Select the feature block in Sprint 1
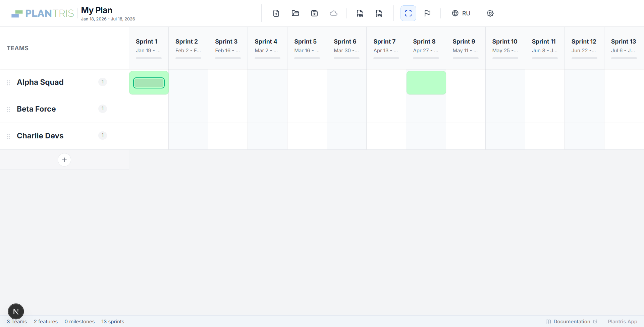The width and height of the screenshot is (644, 327). point(149,83)
